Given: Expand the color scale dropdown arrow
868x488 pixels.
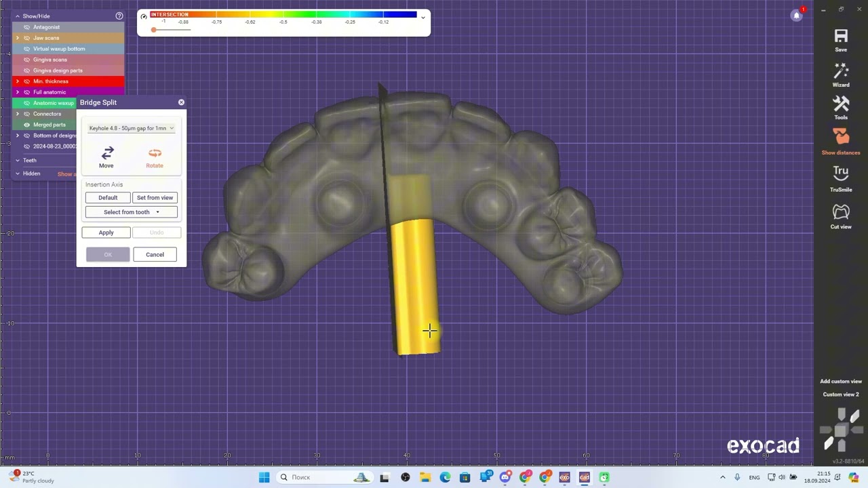Looking at the screenshot, I should tap(423, 17).
